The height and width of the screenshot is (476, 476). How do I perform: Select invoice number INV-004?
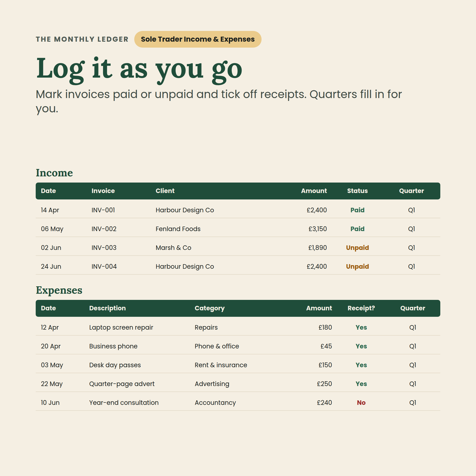[x=104, y=267]
